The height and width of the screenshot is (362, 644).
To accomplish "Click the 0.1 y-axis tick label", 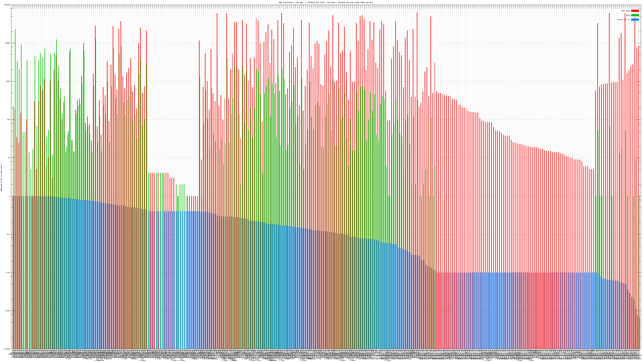I will point(9,234).
